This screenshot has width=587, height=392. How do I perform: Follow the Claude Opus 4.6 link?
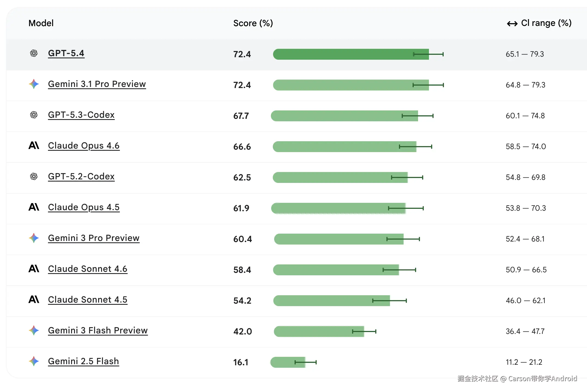pos(84,146)
